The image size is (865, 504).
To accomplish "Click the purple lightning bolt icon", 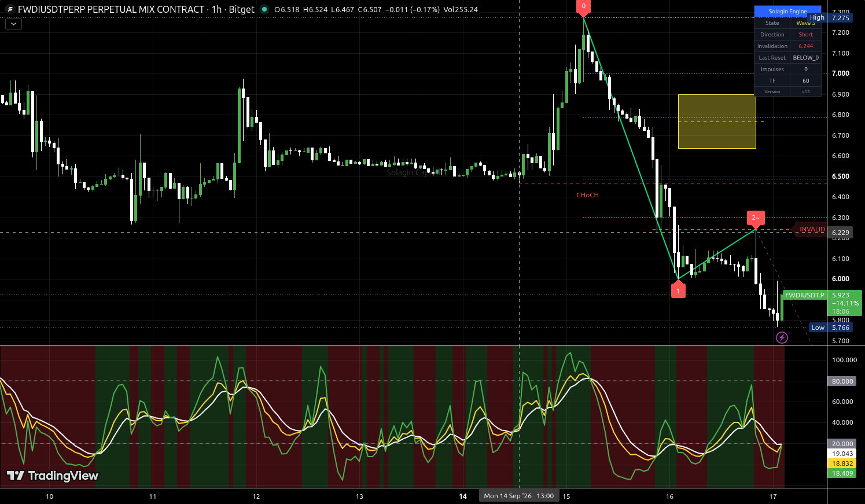I will click(782, 337).
